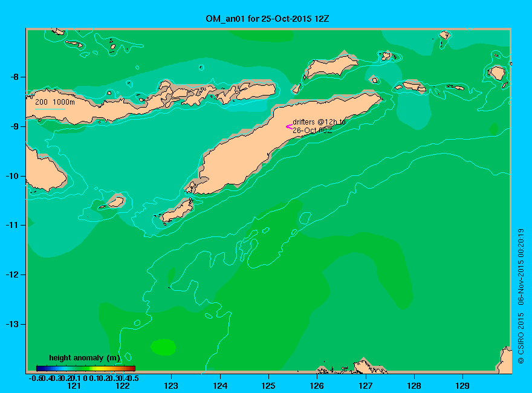Click the longitude label 129

tap(462, 386)
